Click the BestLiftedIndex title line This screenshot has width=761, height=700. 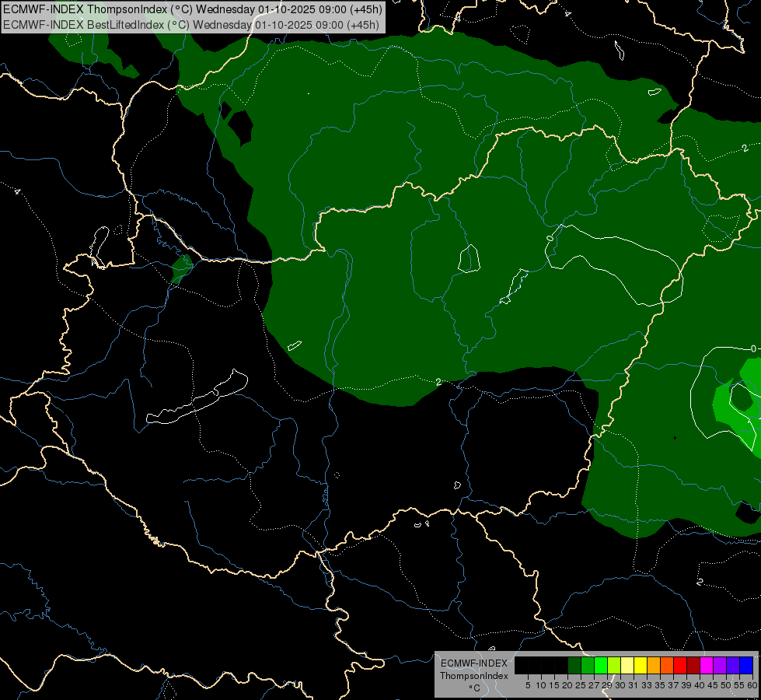click(191, 25)
